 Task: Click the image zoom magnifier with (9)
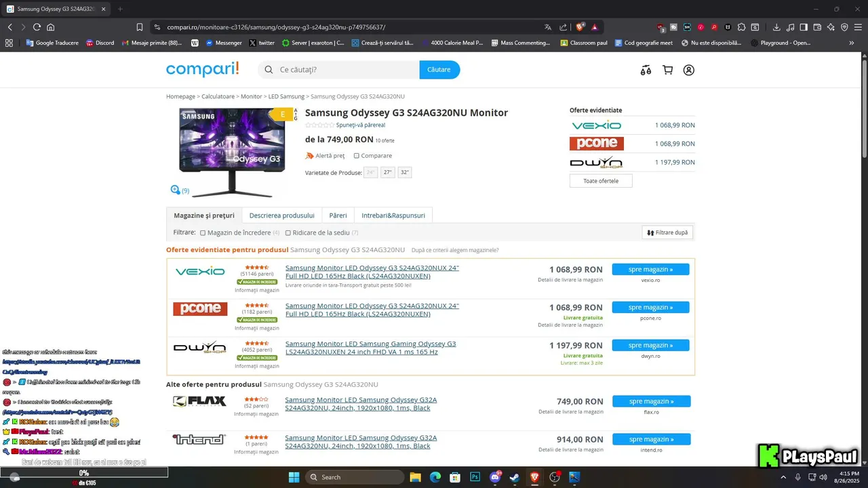pos(180,190)
